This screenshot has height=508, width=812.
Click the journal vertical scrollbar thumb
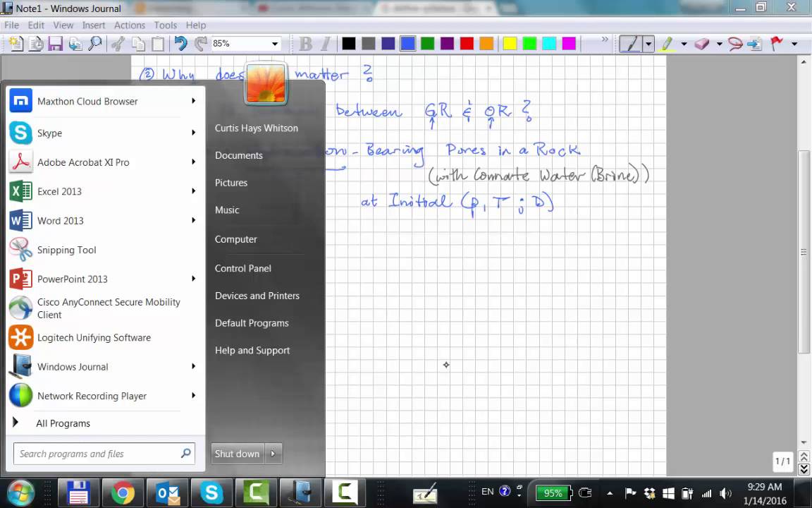point(804,253)
